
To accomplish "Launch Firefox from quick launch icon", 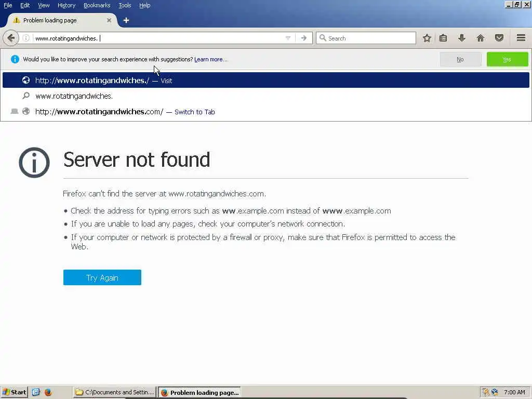I will [48, 392].
